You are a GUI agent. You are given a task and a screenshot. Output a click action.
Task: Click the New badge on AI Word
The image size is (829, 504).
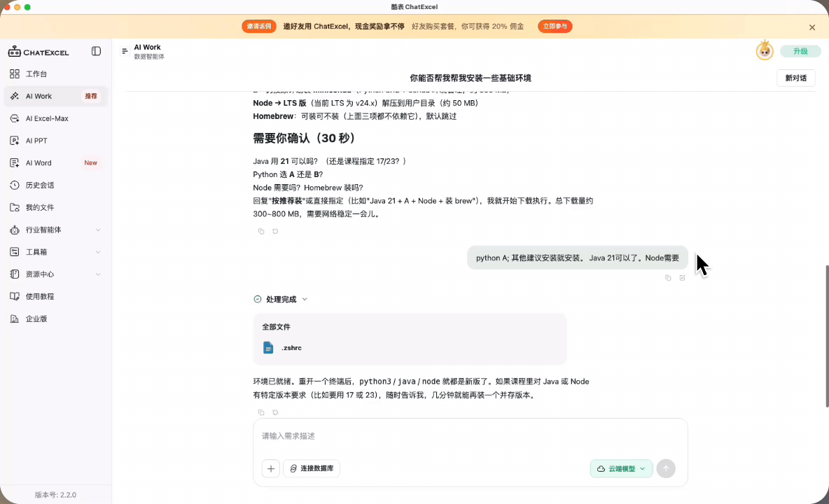[90, 162]
